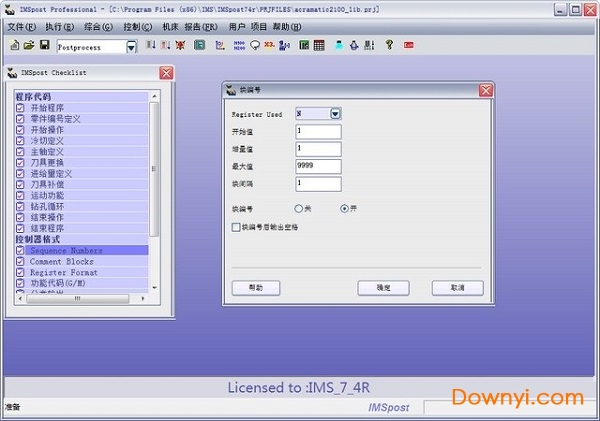Confirm with the 确定 button
The width and height of the screenshot is (600, 421).
[x=383, y=288]
